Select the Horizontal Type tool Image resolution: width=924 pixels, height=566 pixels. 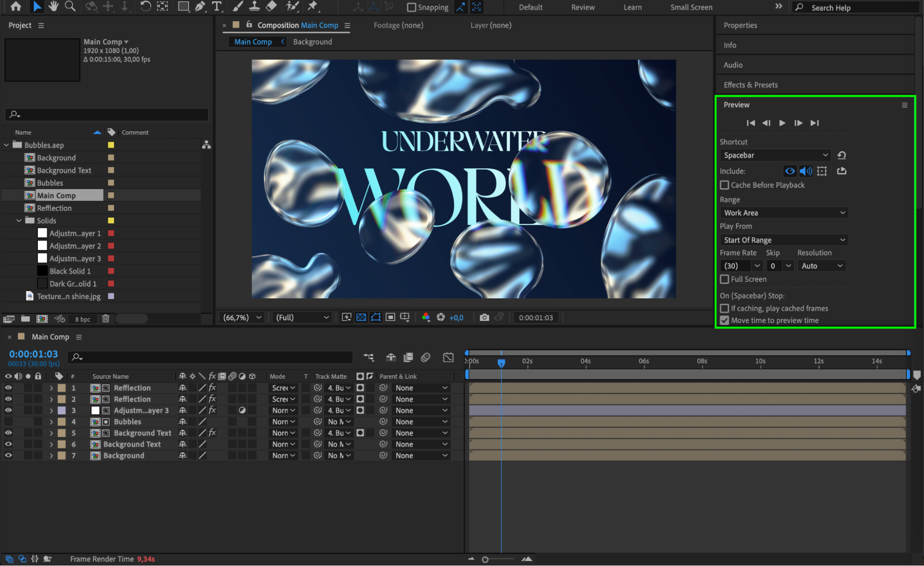(216, 6)
